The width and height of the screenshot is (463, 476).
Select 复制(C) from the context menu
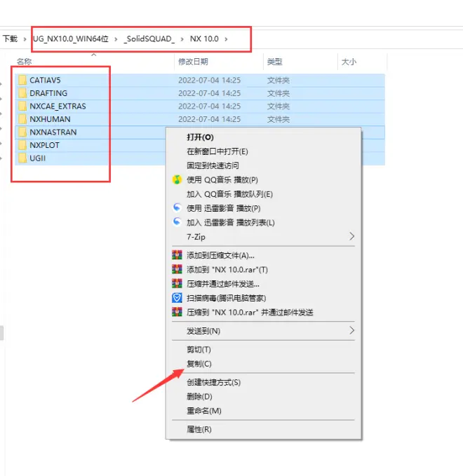(199, 364)
